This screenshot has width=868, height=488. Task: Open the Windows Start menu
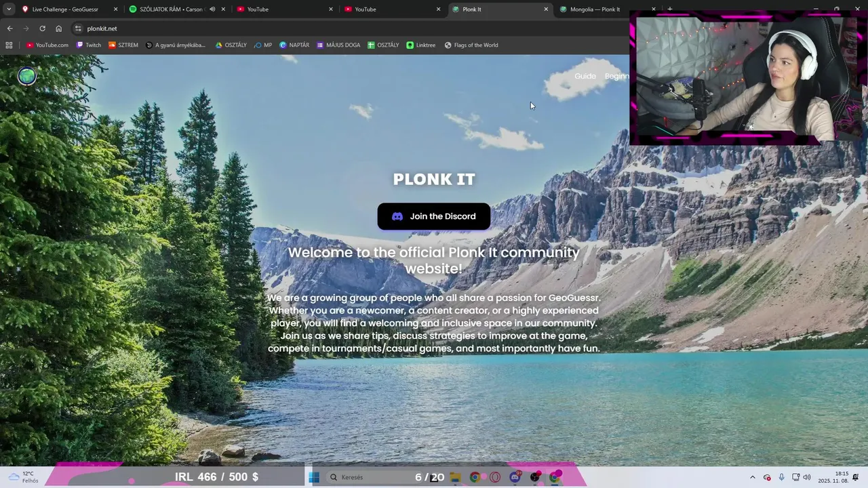pyautogui.click(x=314, y=477)
